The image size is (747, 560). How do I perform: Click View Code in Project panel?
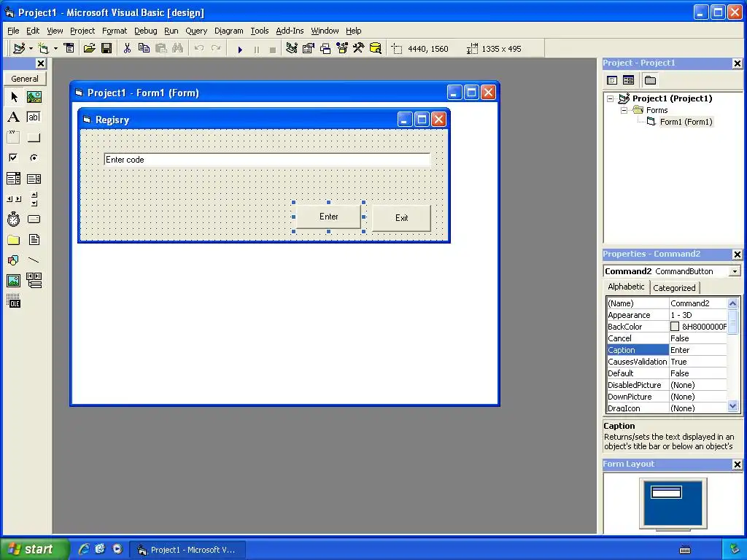click(612, 80)
